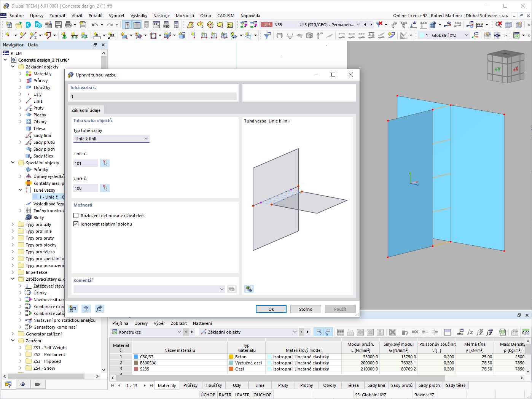Open the Základní objekty table dropdown
The height and width of the screenshot is (399, 532).
295,332
